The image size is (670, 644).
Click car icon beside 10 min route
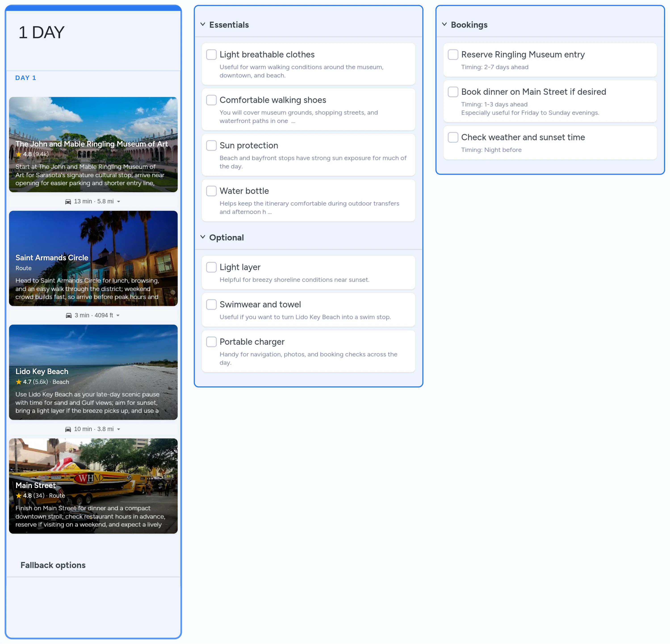click(68, 429)
